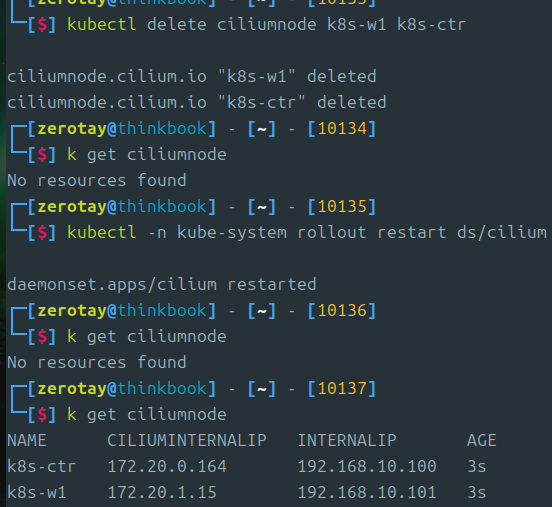Click prompt history number 10134
Viewport: 552px width, 507px height.
[342, 129]
